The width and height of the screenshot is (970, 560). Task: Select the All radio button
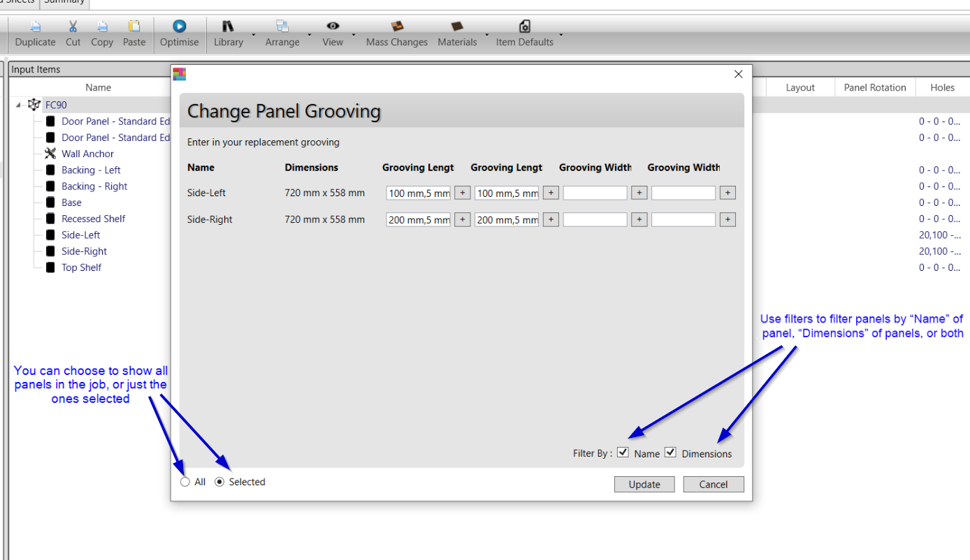[185, 482]
